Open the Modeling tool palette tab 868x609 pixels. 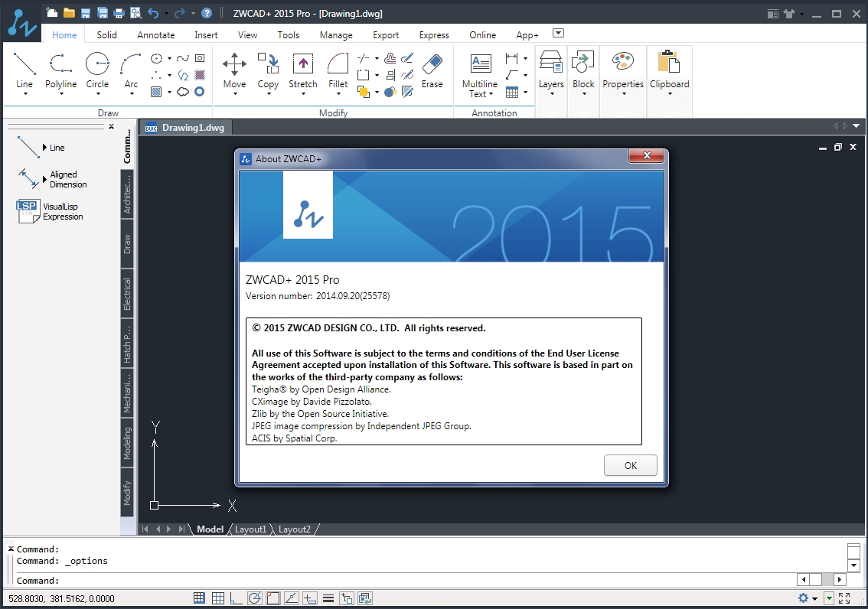coord(127,443)
